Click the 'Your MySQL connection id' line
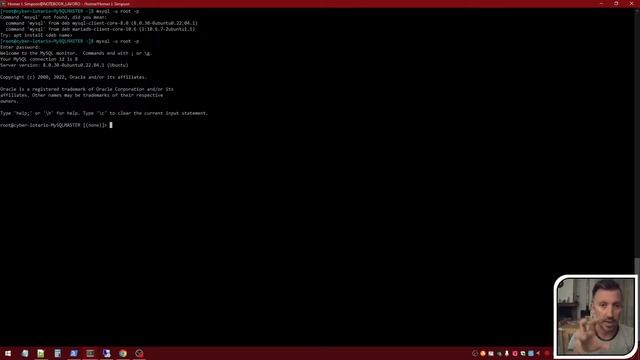This screenshot has height=360, width=640. [39, 59]
